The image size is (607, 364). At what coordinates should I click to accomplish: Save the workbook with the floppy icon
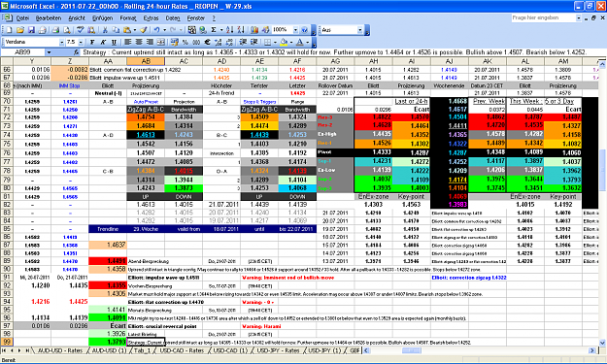pyautogui.click(x=31, y=30)
